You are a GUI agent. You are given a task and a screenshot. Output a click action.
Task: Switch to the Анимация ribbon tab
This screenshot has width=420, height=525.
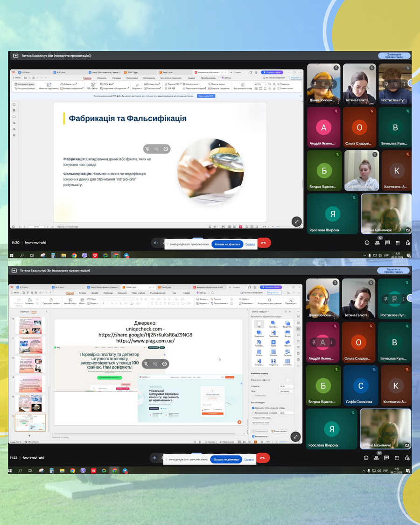(x=122, y=293)
